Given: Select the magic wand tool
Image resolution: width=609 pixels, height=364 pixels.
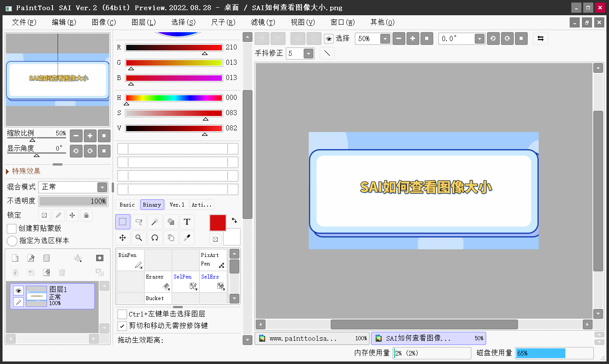Looking at the screenshot, I should (x=155, y=222).
